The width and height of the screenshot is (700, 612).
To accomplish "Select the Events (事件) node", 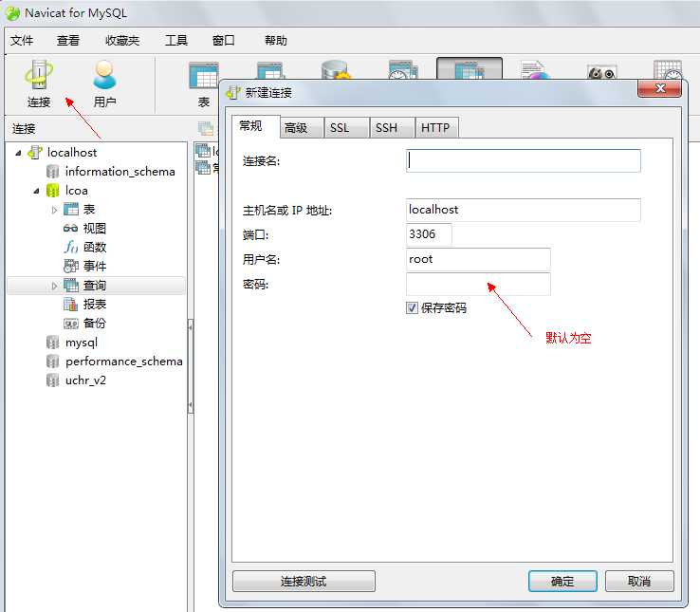I will (x=84, y=267).
